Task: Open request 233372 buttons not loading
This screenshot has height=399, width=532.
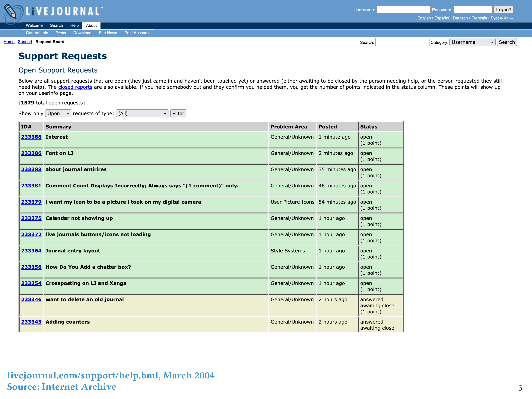Action: (31, 235)
